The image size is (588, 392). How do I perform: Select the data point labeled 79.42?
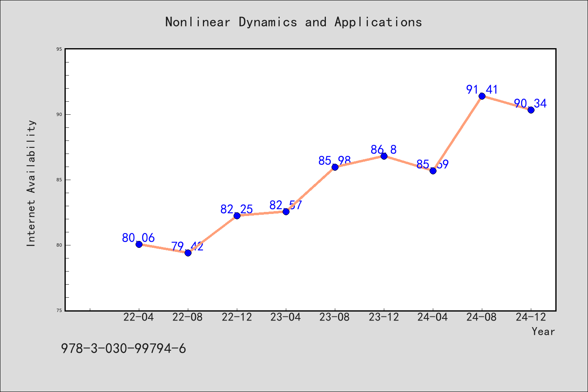pos(188,253)
